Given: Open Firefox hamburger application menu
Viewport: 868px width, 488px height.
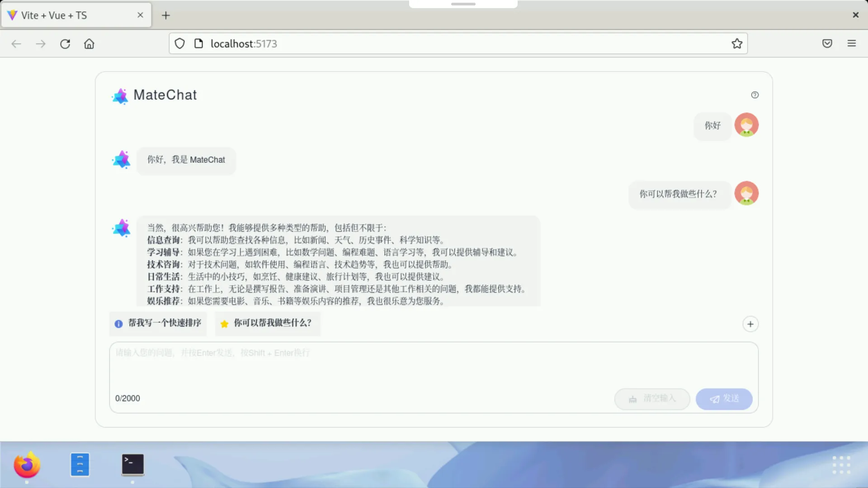Looking at the screenshot, I should [851, 44].
